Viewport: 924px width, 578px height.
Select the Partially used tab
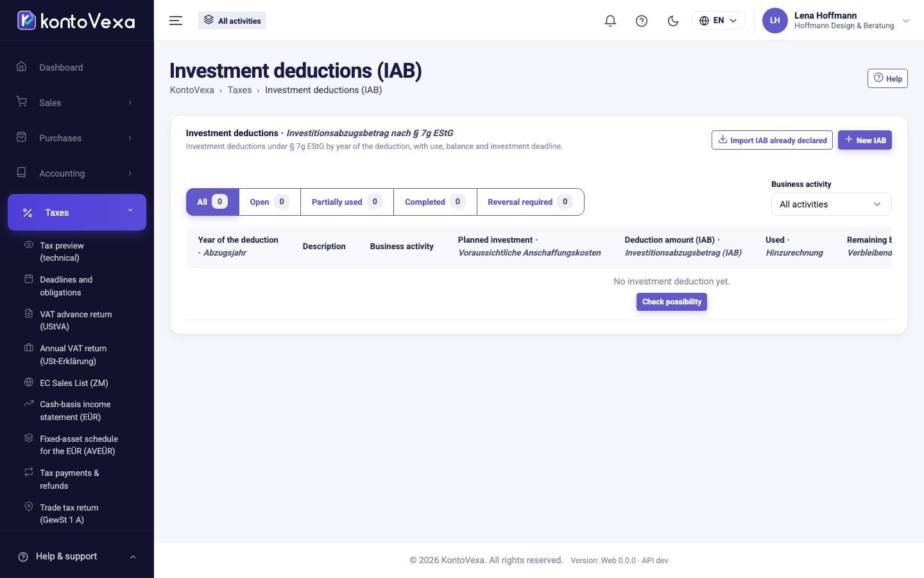[x=347, y=202]
